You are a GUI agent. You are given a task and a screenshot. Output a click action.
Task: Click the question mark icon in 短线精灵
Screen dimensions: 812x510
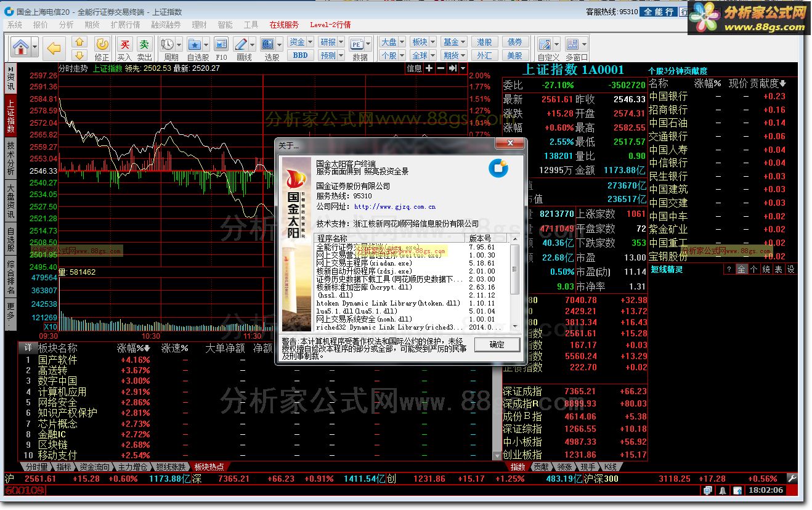tap(728, 270)
